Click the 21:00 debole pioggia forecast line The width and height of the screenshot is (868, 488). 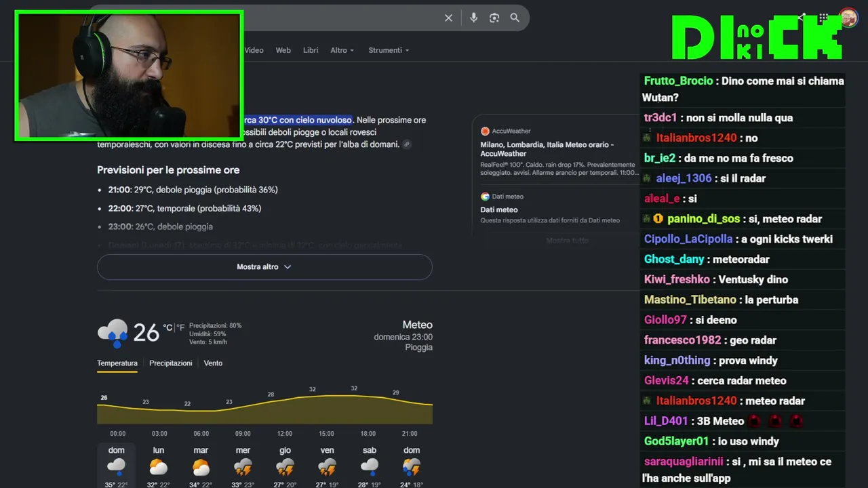coord(193,190)
